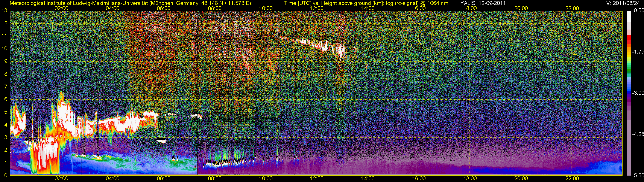Click the 02:00 label on the top time axis

coord(61,8)
